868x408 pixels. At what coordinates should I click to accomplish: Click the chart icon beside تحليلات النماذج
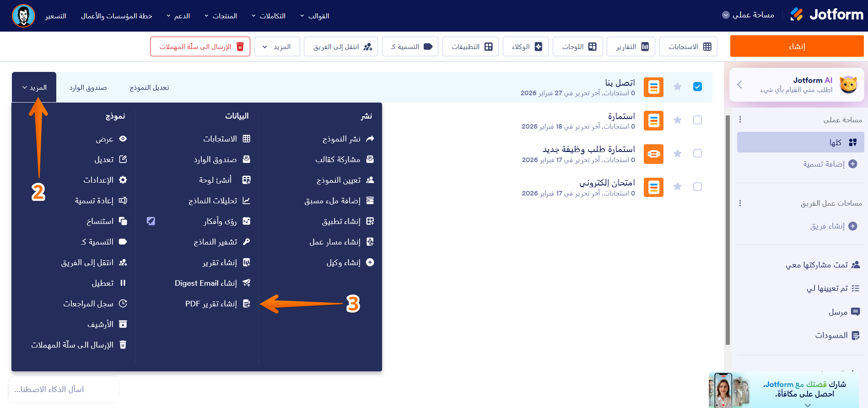[246, 201]
